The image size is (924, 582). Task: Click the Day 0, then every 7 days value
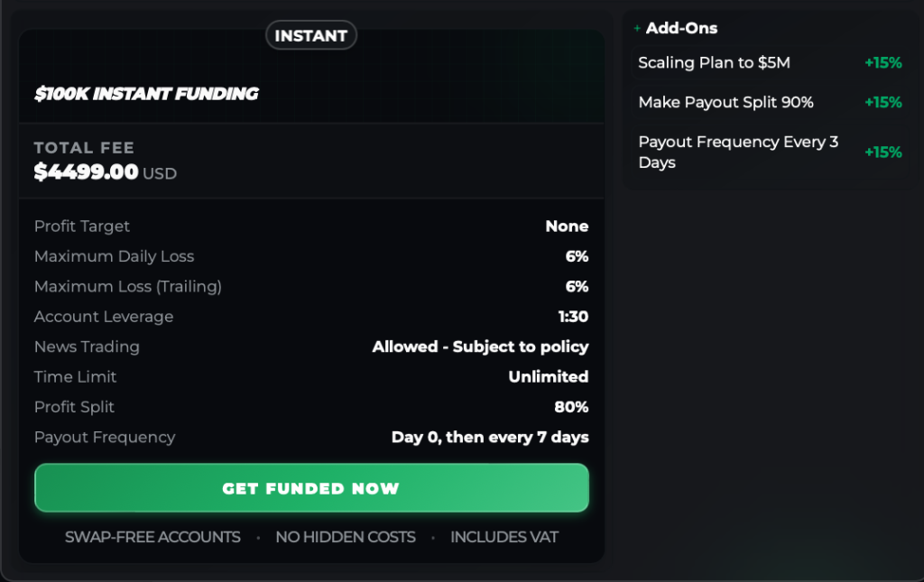click(x=490, y=438)
